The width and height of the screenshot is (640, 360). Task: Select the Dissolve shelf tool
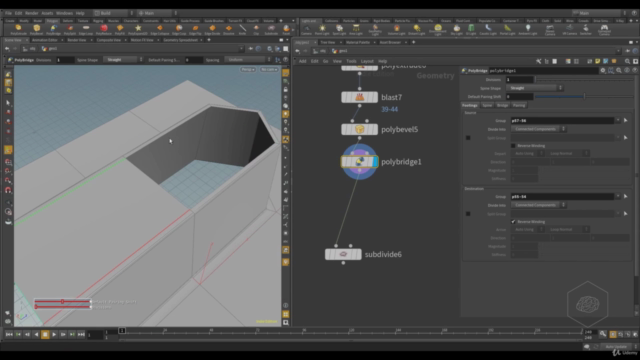pyautogui.click(x=229, y=30)
